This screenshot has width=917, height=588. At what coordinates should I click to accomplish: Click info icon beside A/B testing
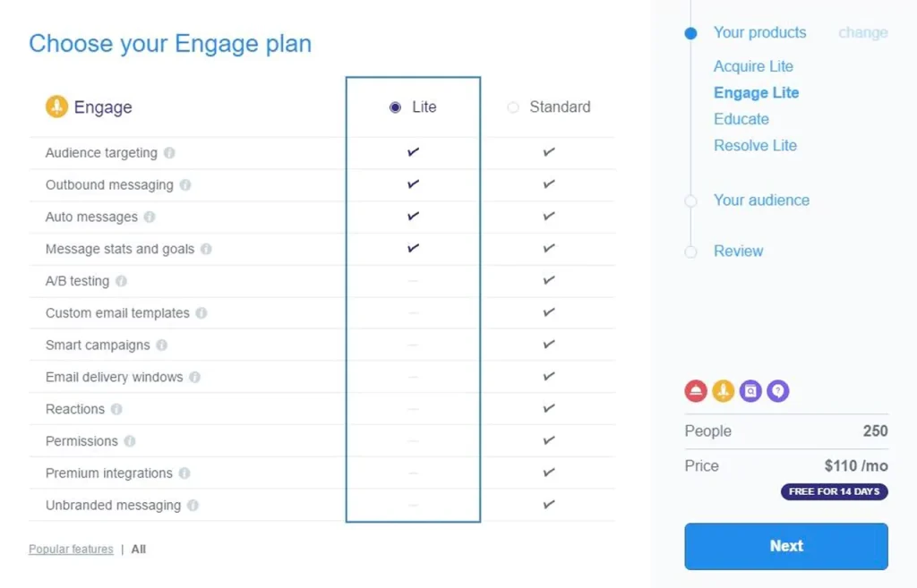[121, 281]
